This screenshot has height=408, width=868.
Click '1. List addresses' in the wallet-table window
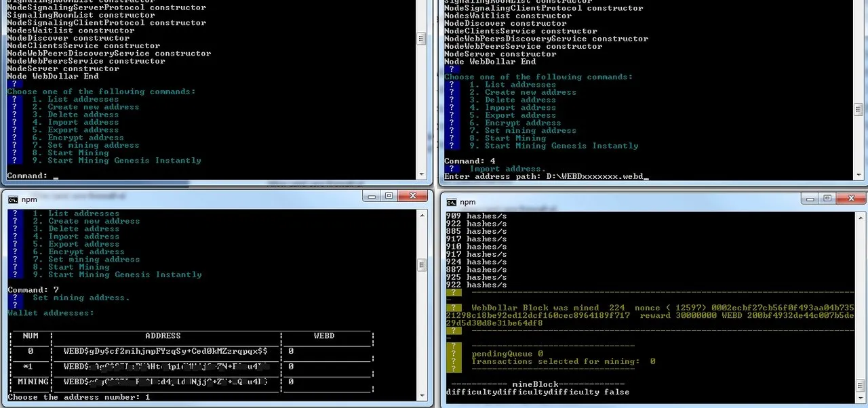(76, 214)
